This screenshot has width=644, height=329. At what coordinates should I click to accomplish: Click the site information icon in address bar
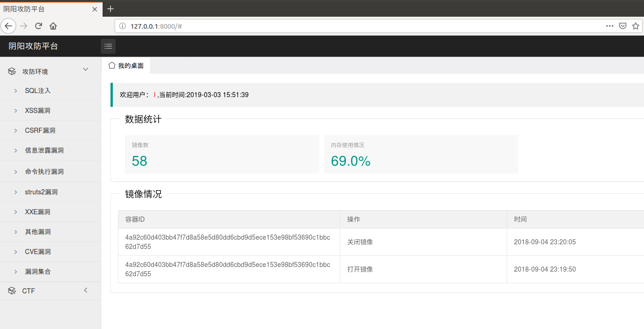point(123,26)
